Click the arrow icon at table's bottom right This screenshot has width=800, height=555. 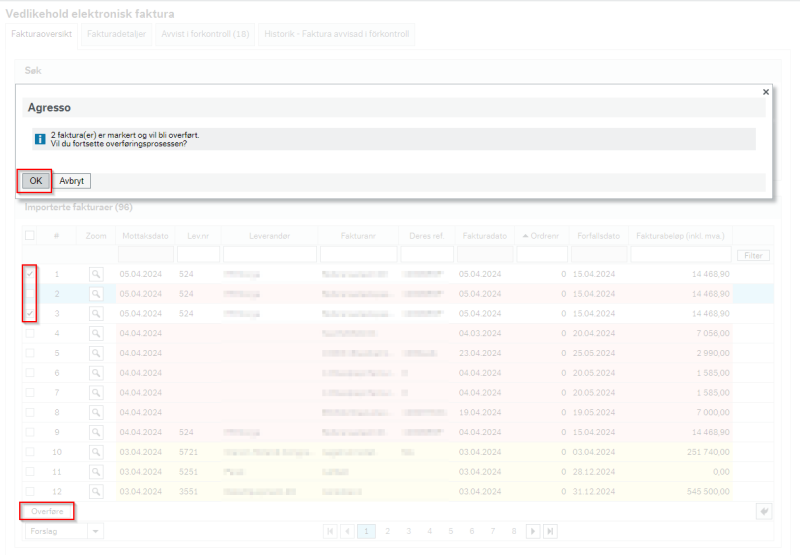764,511
